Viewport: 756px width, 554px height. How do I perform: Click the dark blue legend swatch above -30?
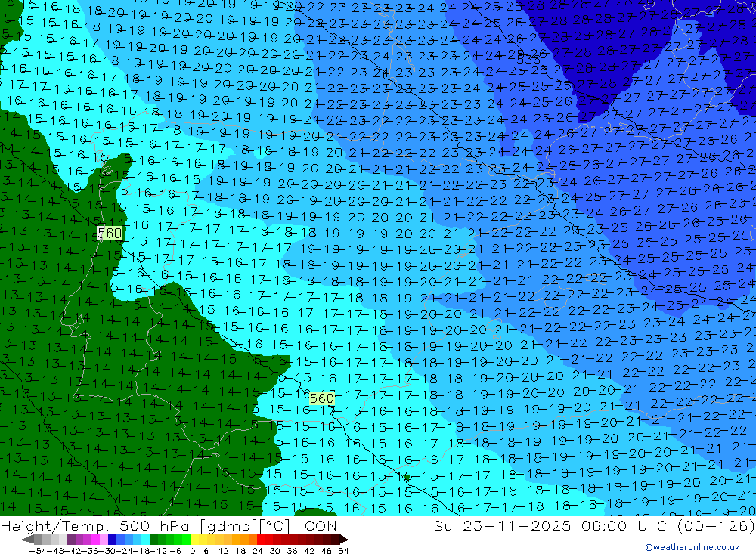coord(112,539)
